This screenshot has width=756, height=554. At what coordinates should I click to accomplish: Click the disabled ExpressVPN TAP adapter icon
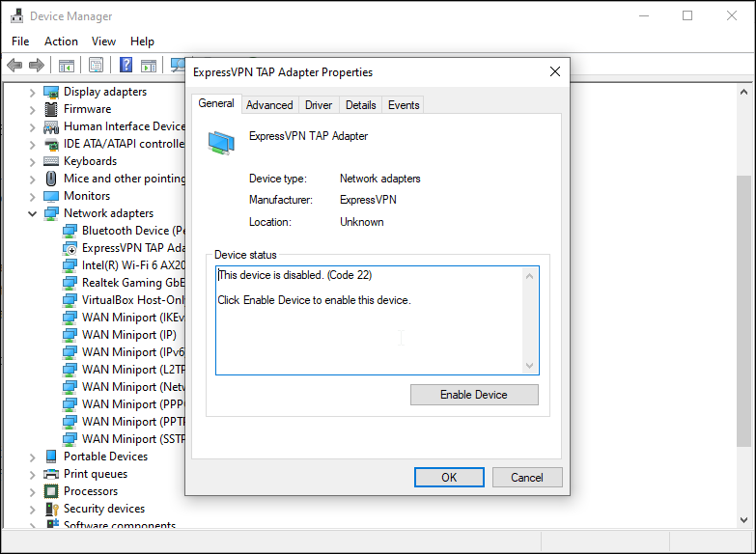click(70, 248)
